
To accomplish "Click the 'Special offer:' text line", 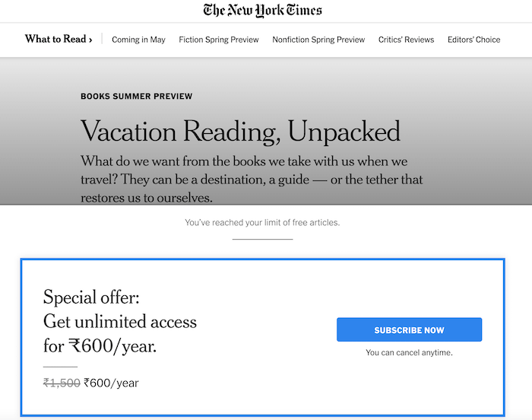I will [91, 297].
